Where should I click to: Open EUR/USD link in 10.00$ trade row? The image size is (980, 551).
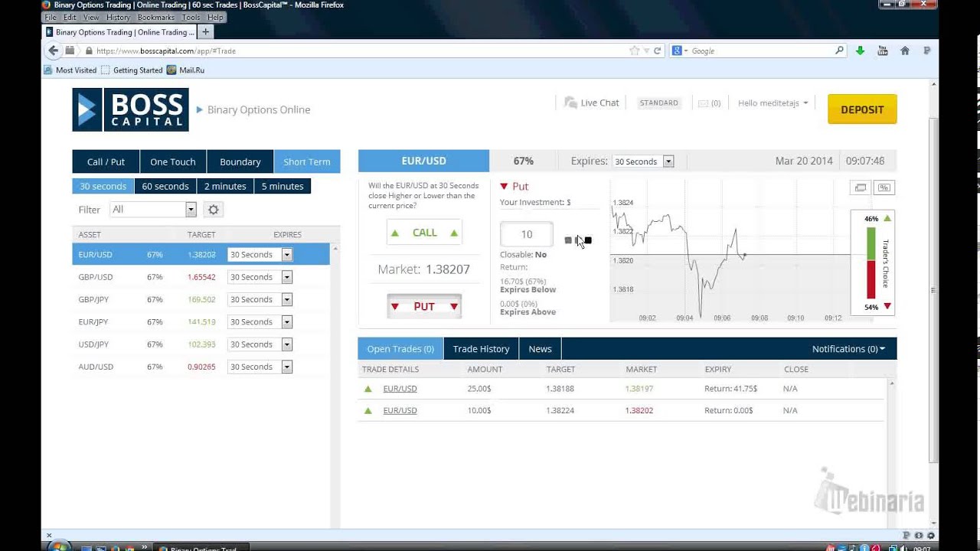(x=400, y=411)
